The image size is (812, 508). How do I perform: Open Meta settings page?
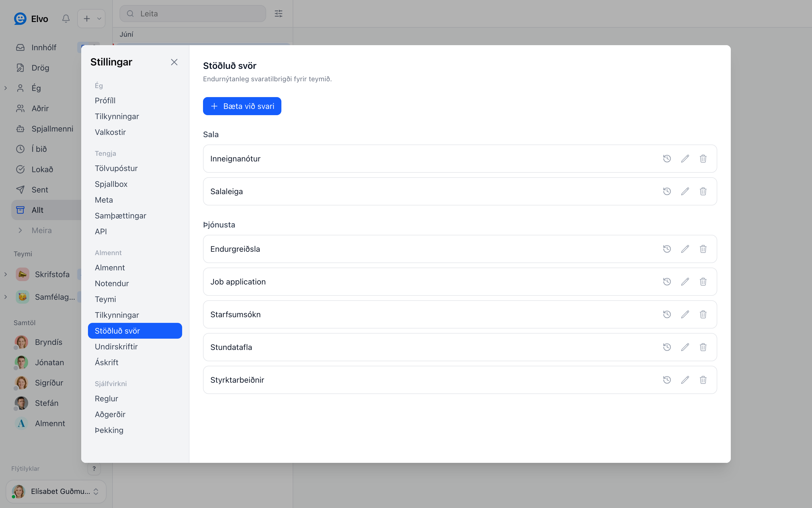point(135,200)
